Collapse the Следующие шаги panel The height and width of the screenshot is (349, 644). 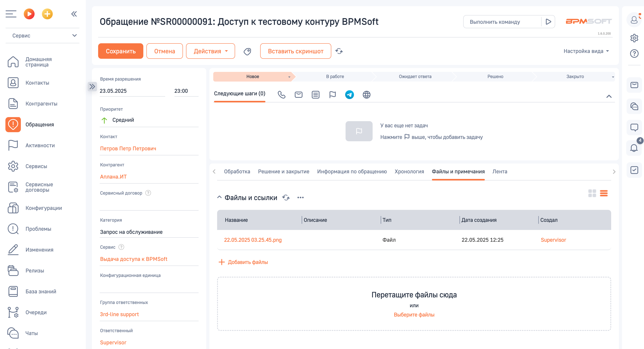pos(609,96)
